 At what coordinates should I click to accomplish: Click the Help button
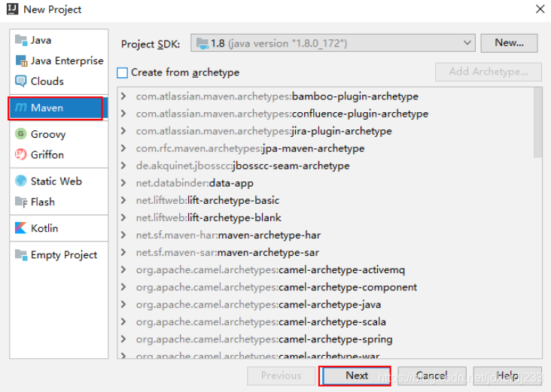pos(507,376)
